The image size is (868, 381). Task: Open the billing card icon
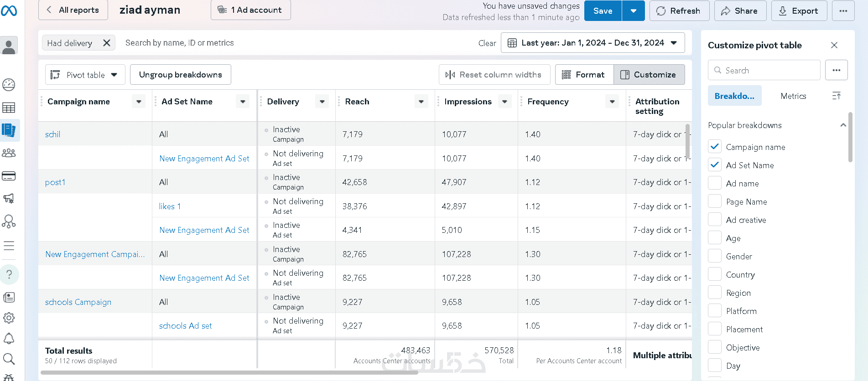tap(9, 176)
